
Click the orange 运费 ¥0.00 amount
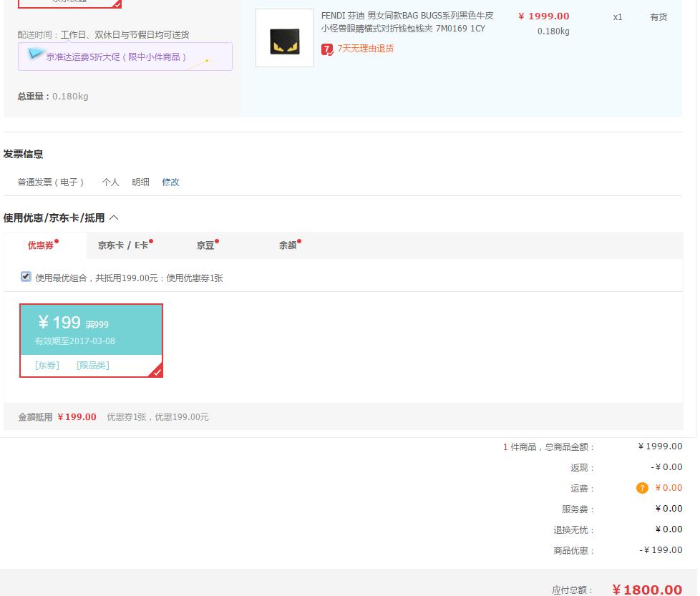tap(669, 487)
